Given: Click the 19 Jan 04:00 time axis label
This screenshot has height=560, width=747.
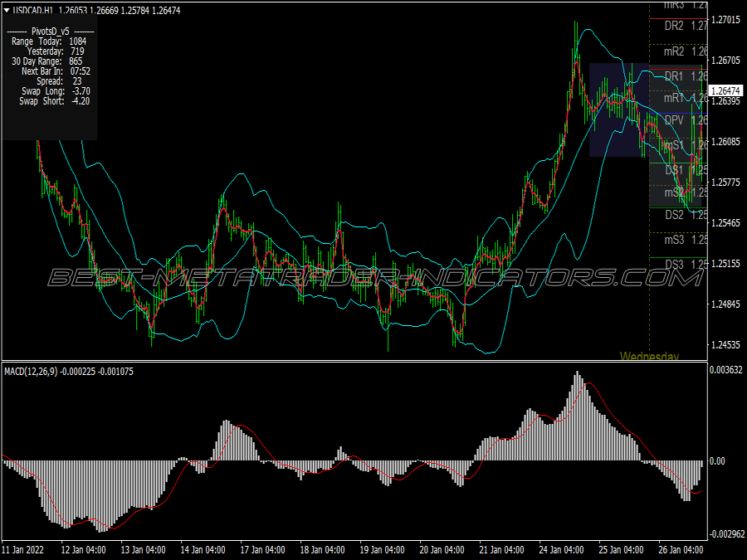Looking at the screenshot, I should (382, 550).
